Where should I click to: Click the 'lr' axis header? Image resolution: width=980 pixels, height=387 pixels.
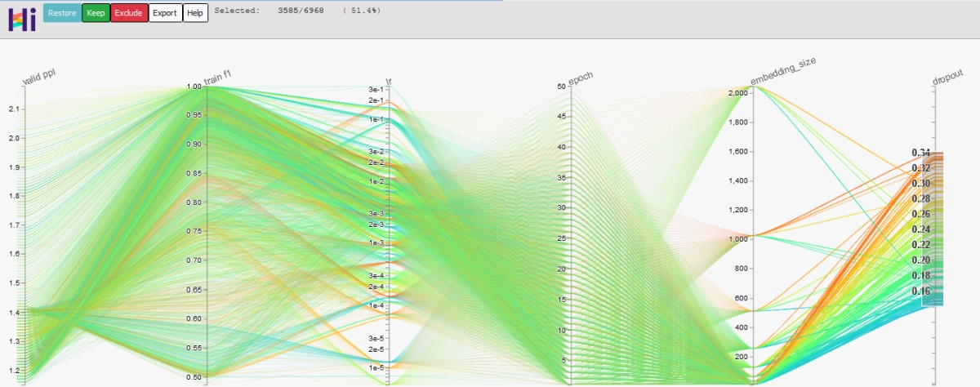point(389,79)
